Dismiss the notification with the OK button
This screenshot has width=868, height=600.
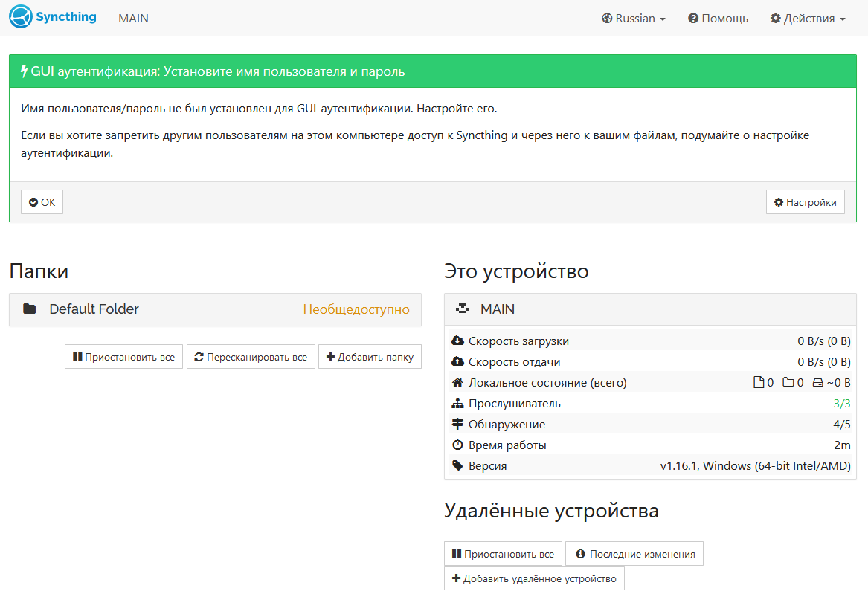tap(42, 202)
